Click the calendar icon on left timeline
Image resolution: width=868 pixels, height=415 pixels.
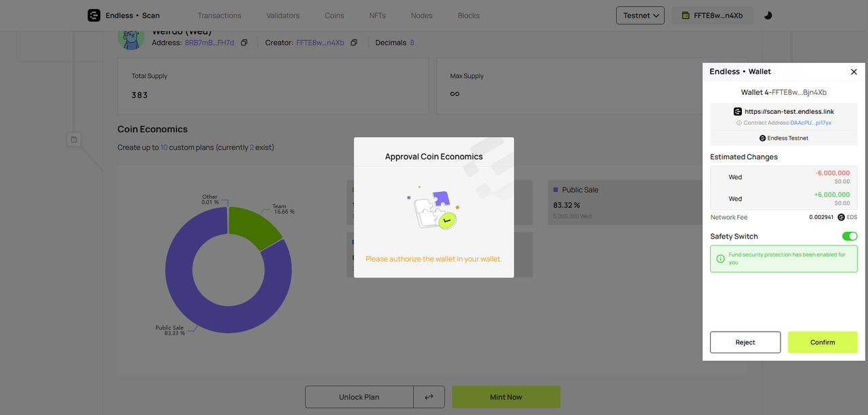tap(74, 140)
